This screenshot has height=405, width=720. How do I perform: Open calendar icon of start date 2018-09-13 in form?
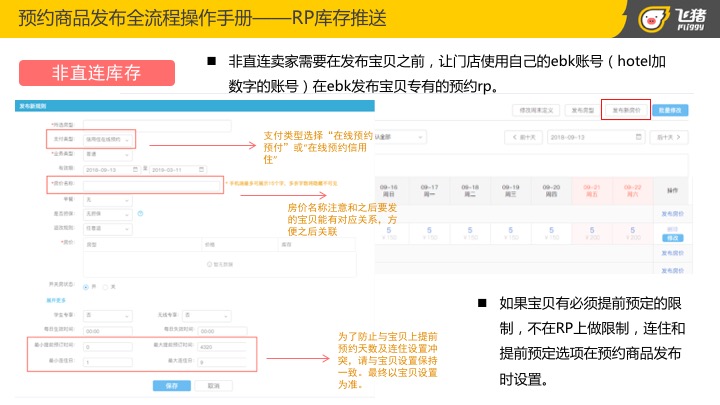135,169
